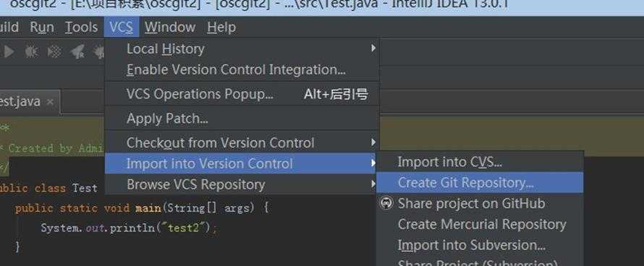The height and width of the screenshot is (266, 644).
Task: Open the Window menu
Action: click(x=170, y=27)
